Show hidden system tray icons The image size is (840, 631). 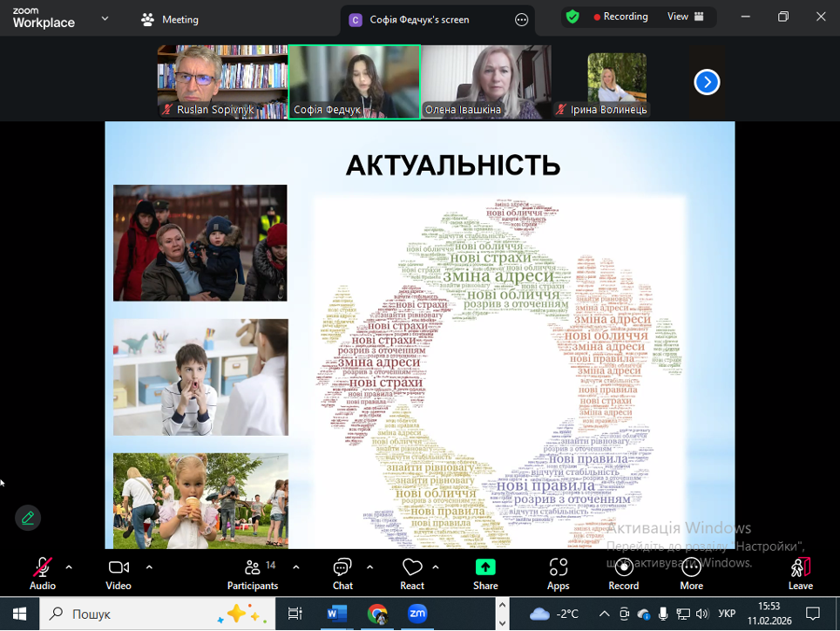[604, 614]
